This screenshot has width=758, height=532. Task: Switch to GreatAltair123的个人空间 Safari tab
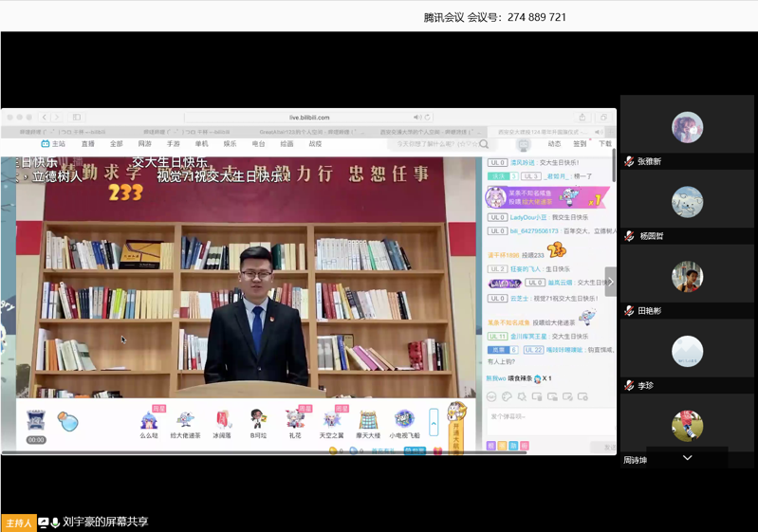pos(307,132)
